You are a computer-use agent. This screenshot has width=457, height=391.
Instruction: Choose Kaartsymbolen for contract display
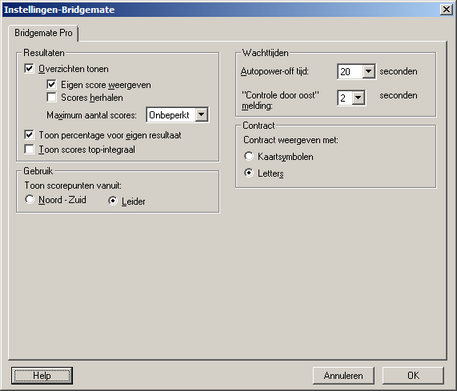tap(249, 156)
